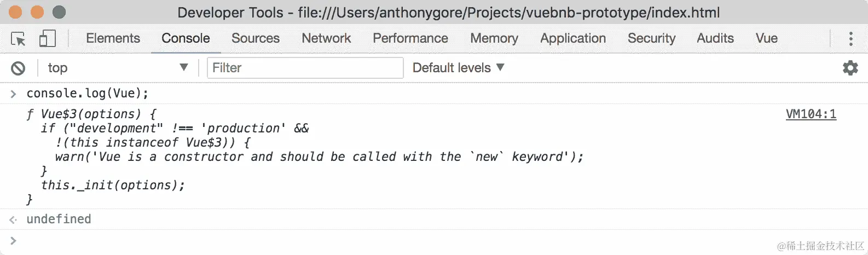Open the top context dropdown
Viewport: 868px width, 255px height.
tap(117, 68)
